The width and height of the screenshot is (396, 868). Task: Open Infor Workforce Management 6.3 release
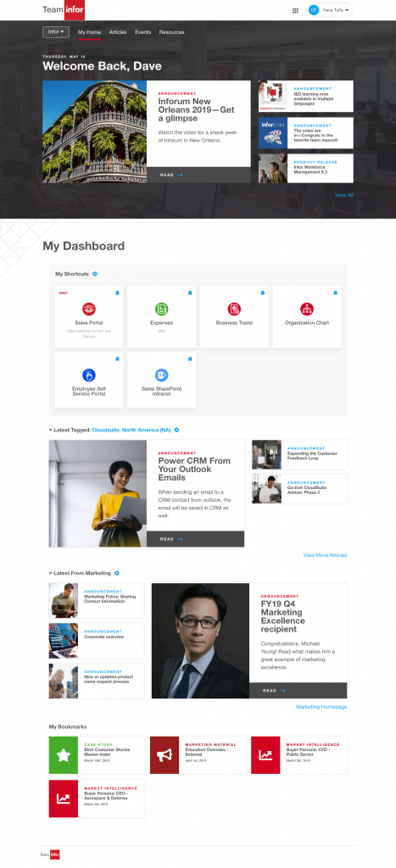pos(306,169)
